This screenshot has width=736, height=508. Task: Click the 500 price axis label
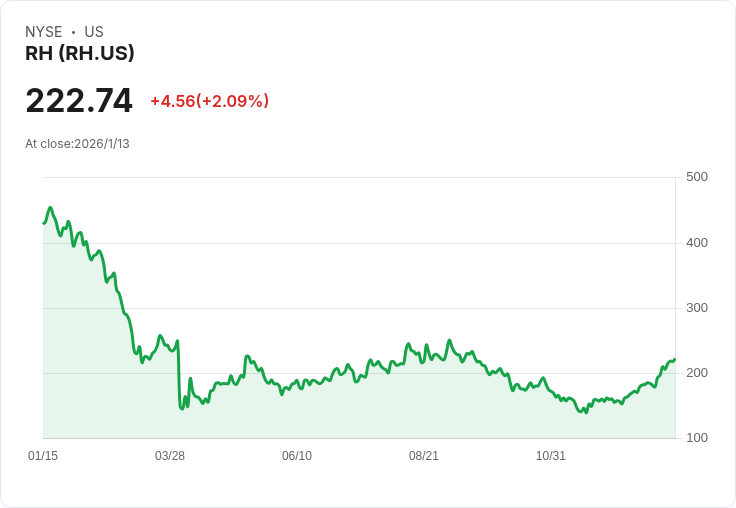click(696, 177)
